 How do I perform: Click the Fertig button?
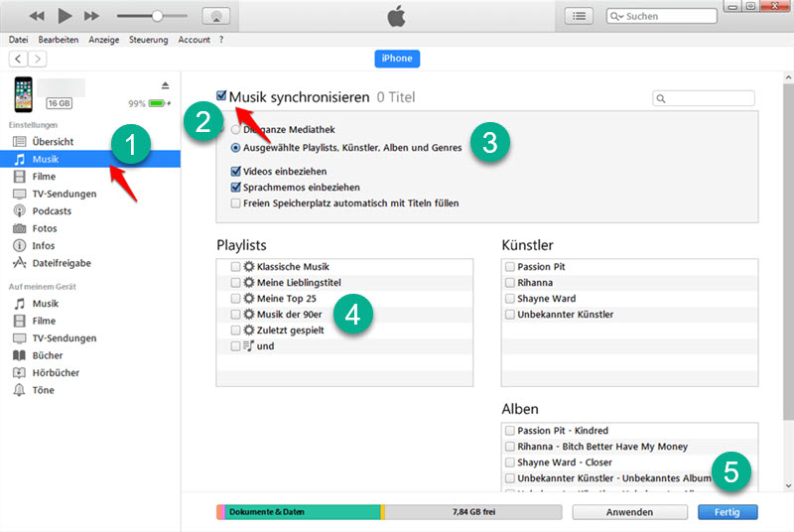tap(728, 512)
